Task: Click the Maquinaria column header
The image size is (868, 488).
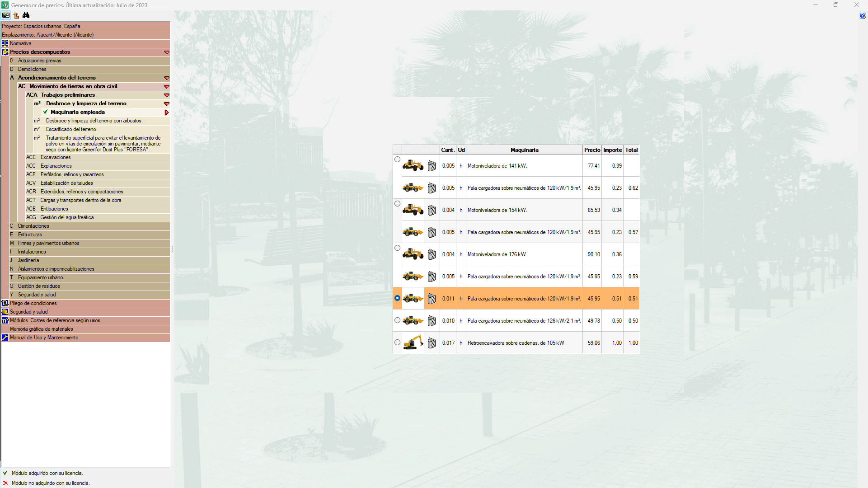Action: pyautogui.click(x=524, y=150)
